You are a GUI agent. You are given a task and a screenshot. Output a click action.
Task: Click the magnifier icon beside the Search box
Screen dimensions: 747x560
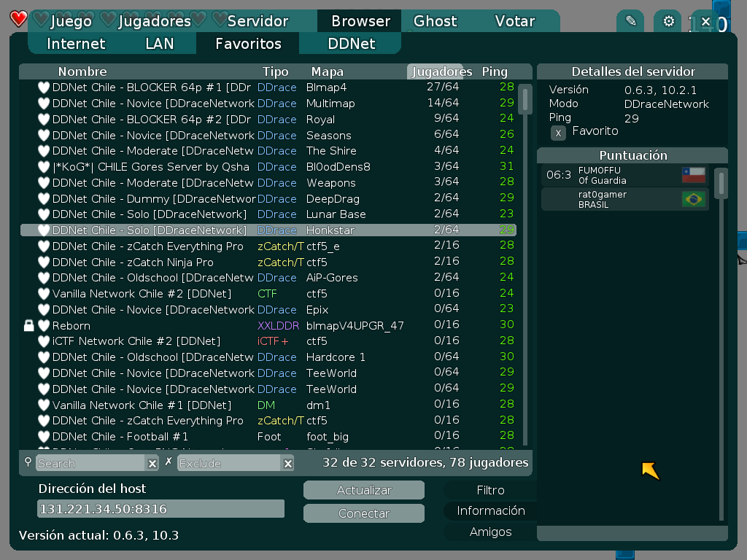click(28, 462)
